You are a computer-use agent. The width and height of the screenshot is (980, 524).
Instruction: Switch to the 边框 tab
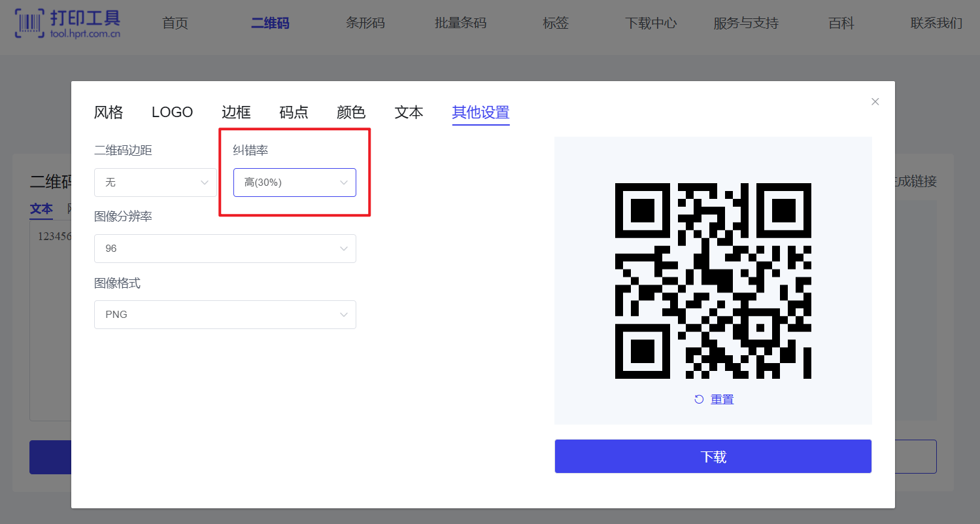[x=236, y=113]
